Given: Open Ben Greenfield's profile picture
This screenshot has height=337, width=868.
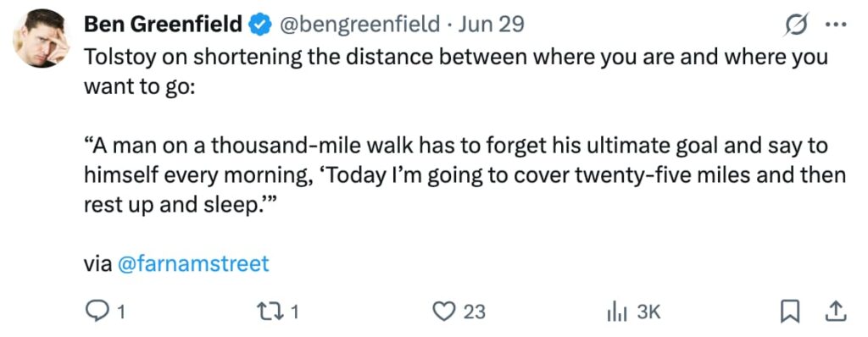Looking at the screenshot, I should point(41,37).
